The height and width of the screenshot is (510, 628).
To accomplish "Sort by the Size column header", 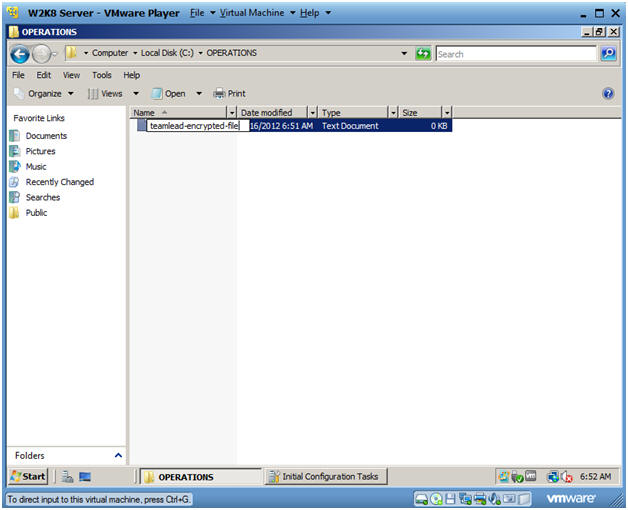I will coord(421,113).
